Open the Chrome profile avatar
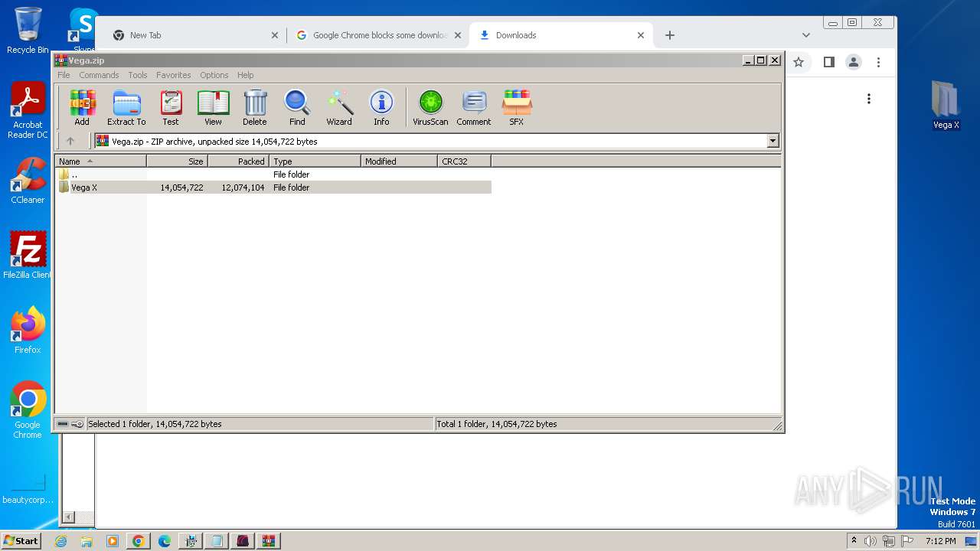The image size is (980, 551). click(x=854, y=62)
